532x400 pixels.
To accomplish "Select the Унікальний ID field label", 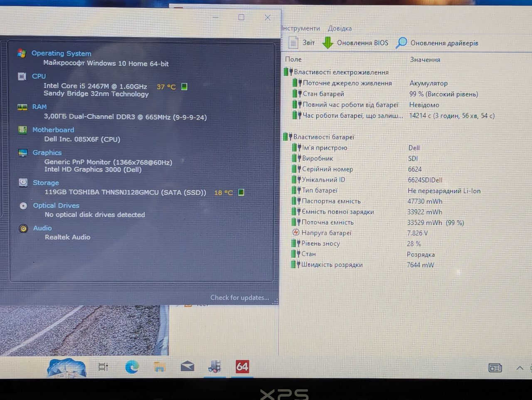I will pos(324,180).
